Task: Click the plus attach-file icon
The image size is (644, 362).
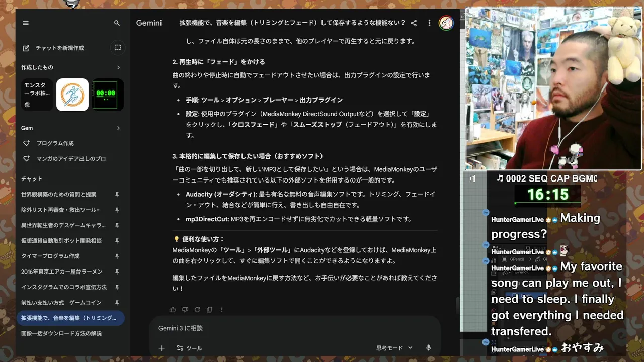Action: tap(162, 348)
